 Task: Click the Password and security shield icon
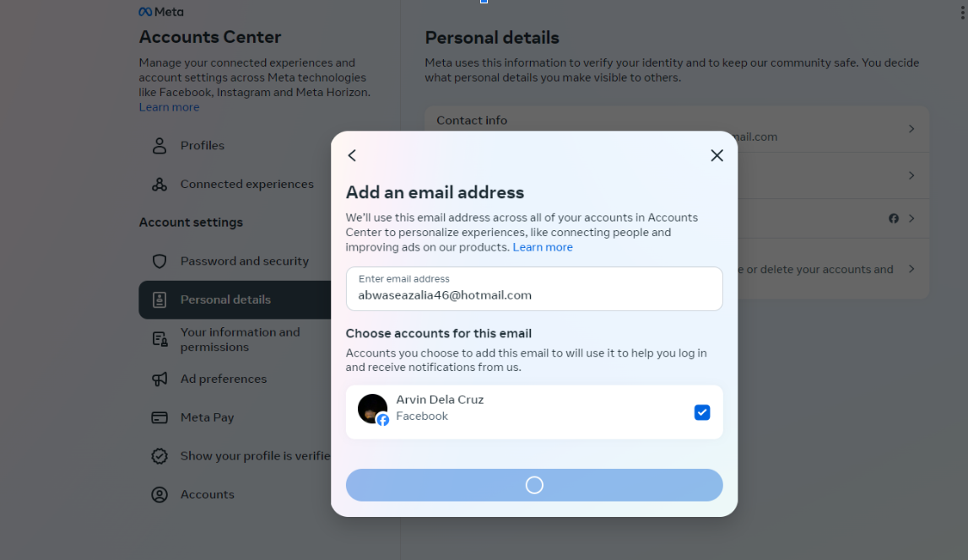160,261
